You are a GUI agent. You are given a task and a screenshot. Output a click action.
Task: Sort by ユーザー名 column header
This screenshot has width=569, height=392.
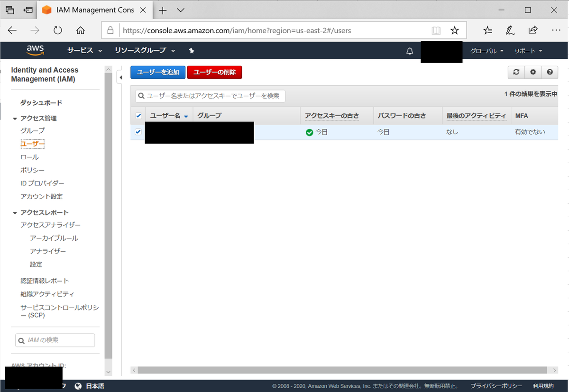169,116
